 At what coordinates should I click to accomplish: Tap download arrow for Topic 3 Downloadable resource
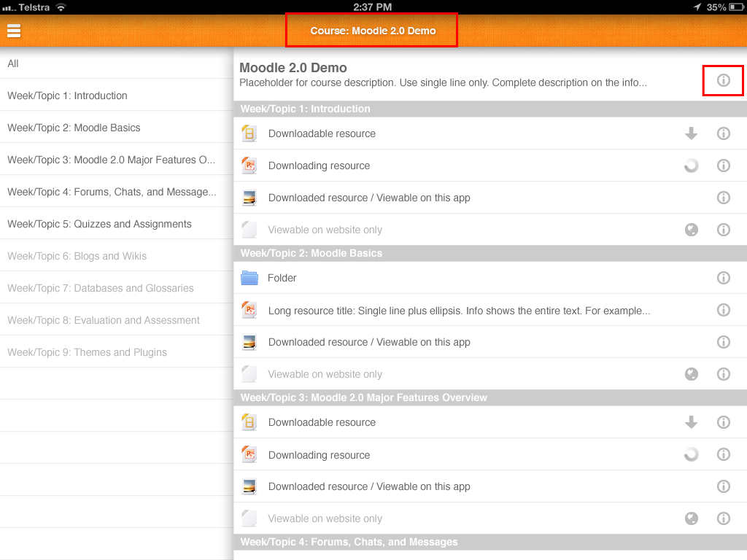pos(692,422)
